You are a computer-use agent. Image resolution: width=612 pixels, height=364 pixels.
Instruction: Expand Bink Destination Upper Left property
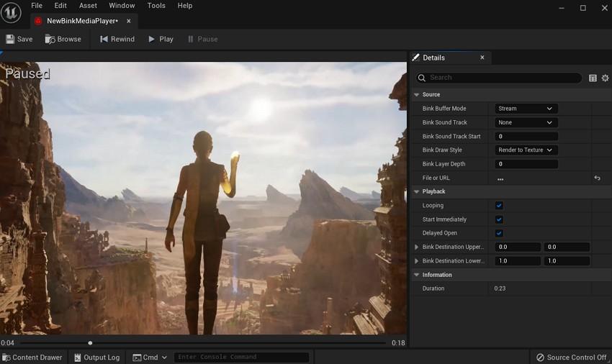416,247
